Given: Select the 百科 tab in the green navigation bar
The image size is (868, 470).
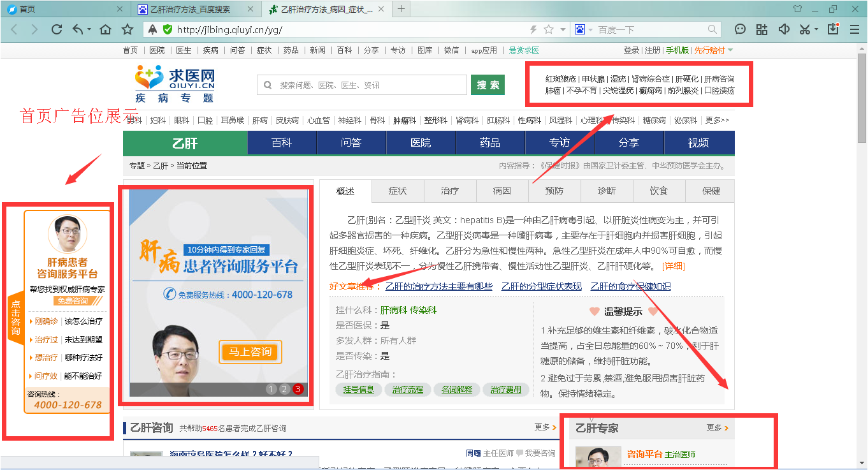Looking at the screenshot, I should click(x=282, y=143).
